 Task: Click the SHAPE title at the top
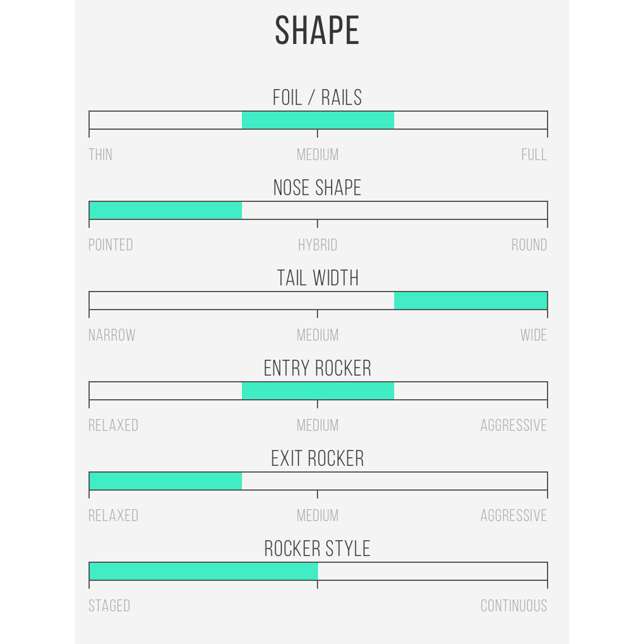click(317, 31)
